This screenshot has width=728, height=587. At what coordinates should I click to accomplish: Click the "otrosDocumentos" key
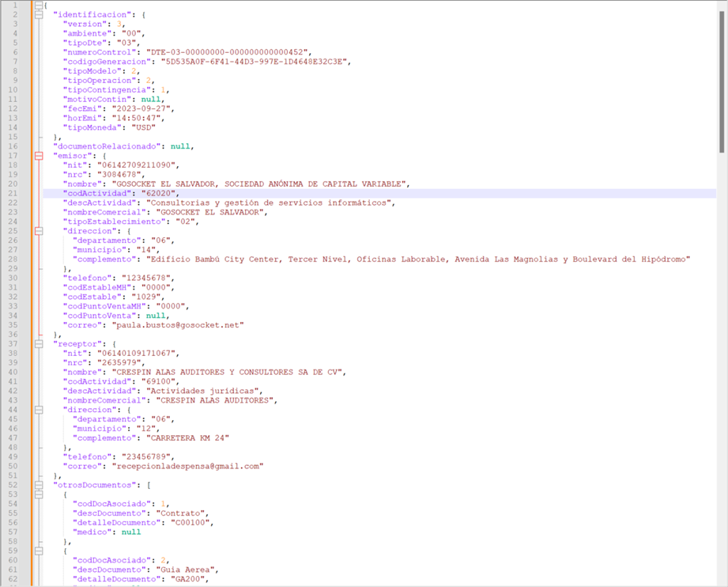[95, 485]
